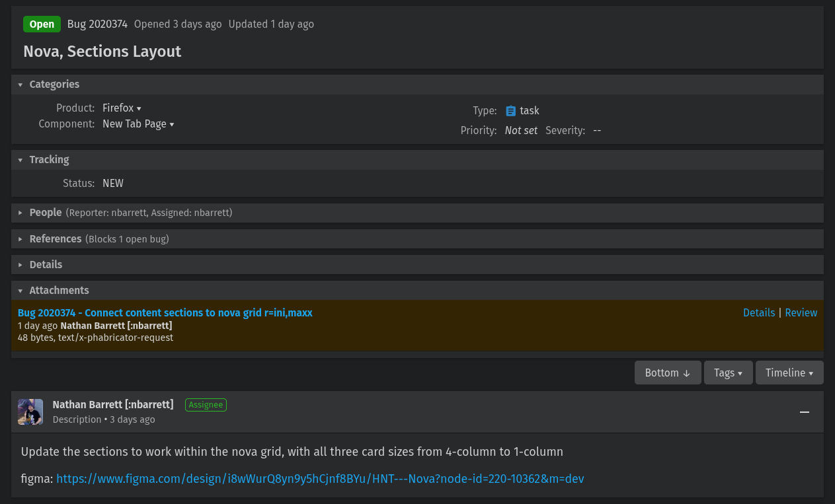The height and width of the screenshot is (504, 835).
Task: Click Review for the attachment
Action: point(801,312)
